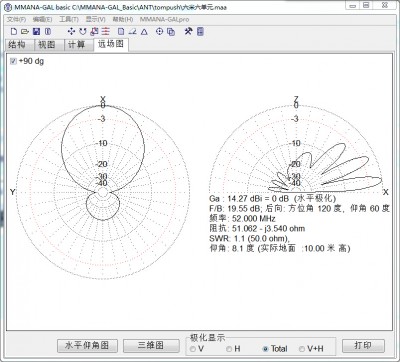Select Total polarization radio button
This screenshot has width=400, height=362.
[265, 349]
